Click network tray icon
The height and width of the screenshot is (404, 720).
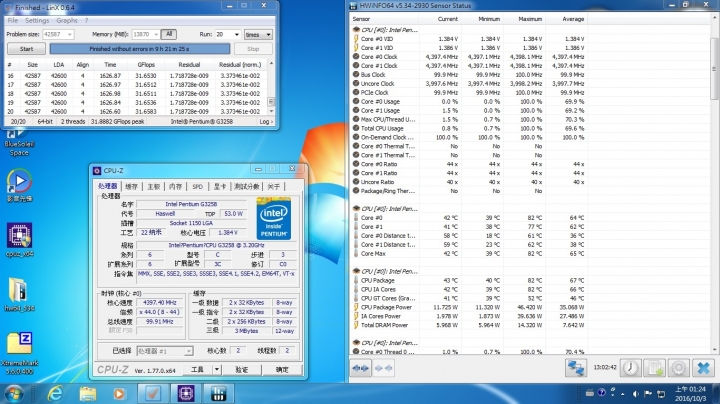661,394
